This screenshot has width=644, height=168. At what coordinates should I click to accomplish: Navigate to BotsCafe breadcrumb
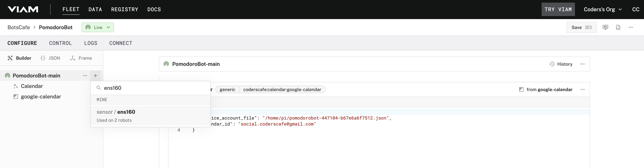coord(19,28)
